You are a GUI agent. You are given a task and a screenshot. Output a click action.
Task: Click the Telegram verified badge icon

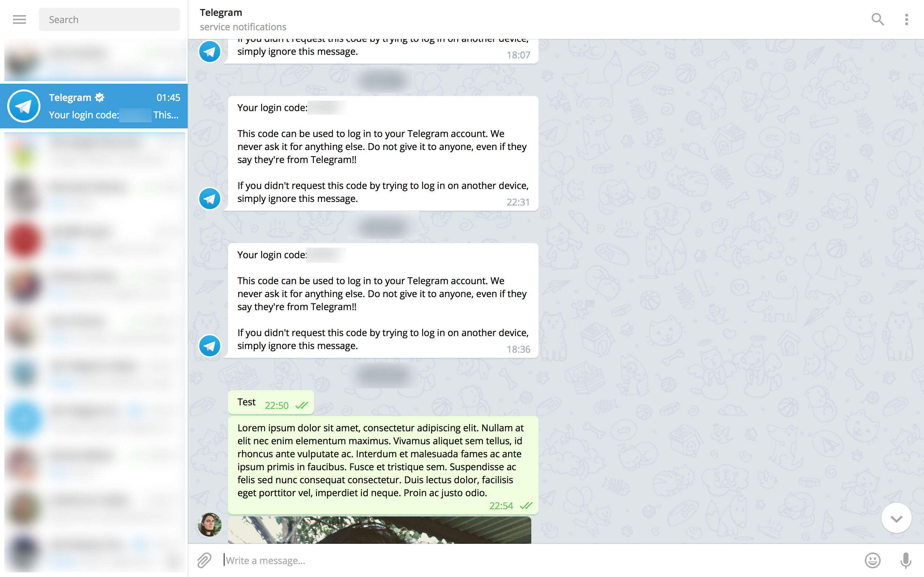point(100,97)
